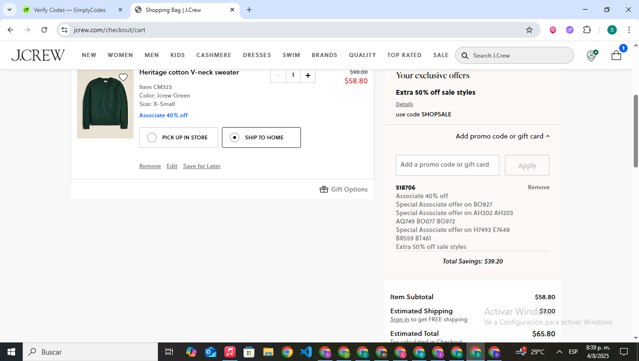639x361 pixels.
Task: Click the Apply promo code button
Action: click(527, 165)
